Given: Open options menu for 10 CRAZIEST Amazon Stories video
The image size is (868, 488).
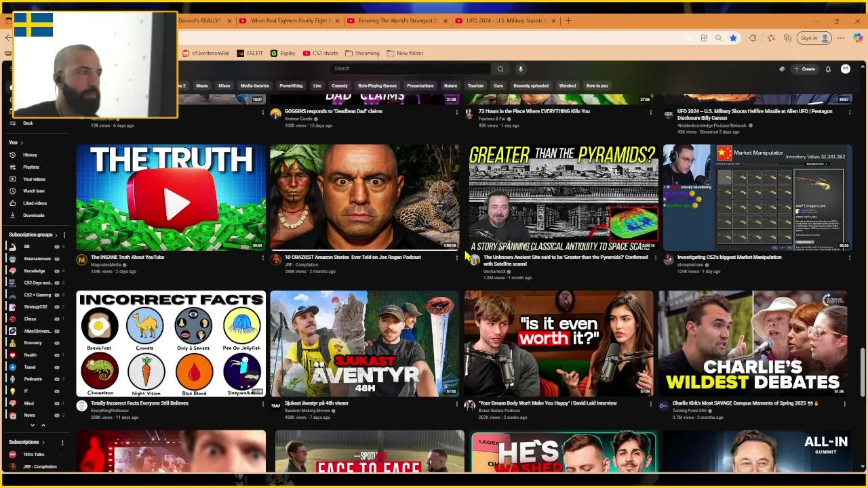Looking at the screenshot, I should (457, 258).
